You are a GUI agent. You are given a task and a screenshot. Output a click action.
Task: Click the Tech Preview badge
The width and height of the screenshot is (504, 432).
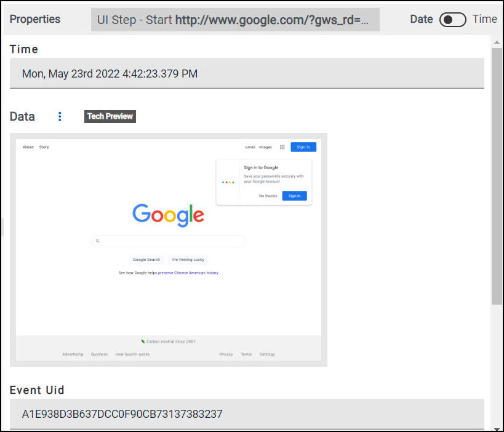pyautogui.click(x=110, y=116)
